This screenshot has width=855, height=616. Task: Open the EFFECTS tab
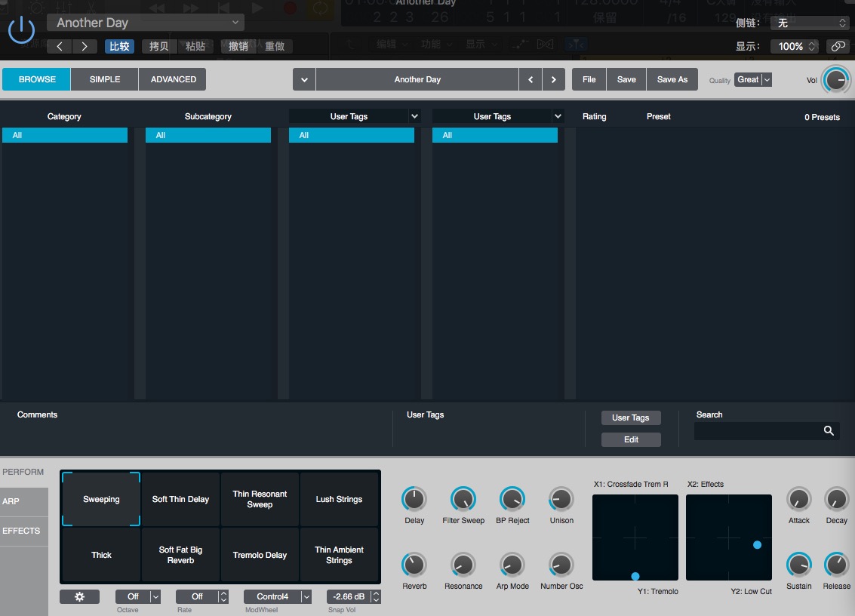[x=23, y=531]
